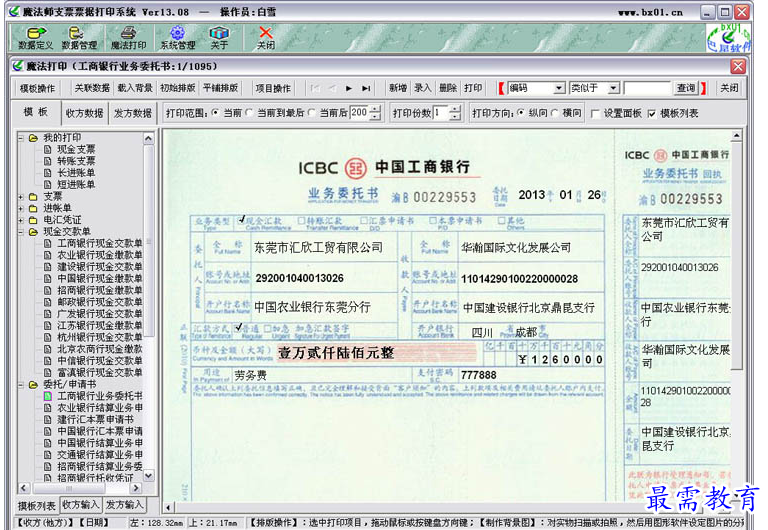
Task: Open the 编码 field dropdown
Action: 559,88
